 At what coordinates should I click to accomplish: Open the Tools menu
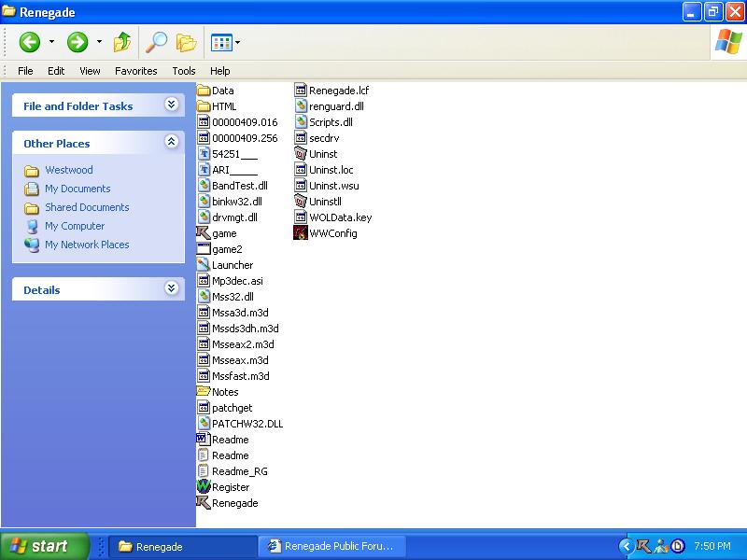[183, 71]
